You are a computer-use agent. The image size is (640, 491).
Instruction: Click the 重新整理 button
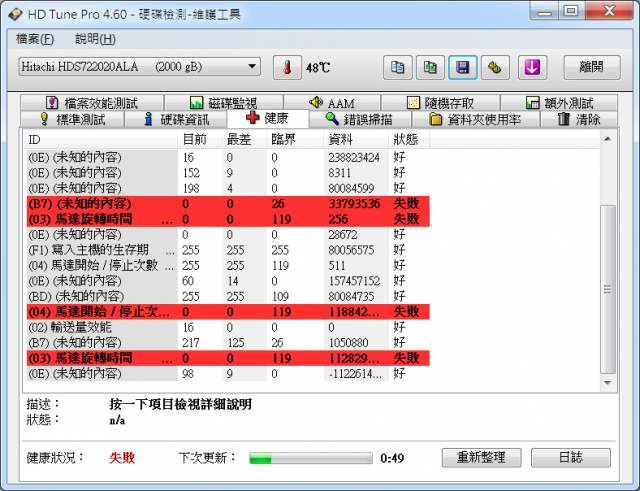click(x=481, y=458)
